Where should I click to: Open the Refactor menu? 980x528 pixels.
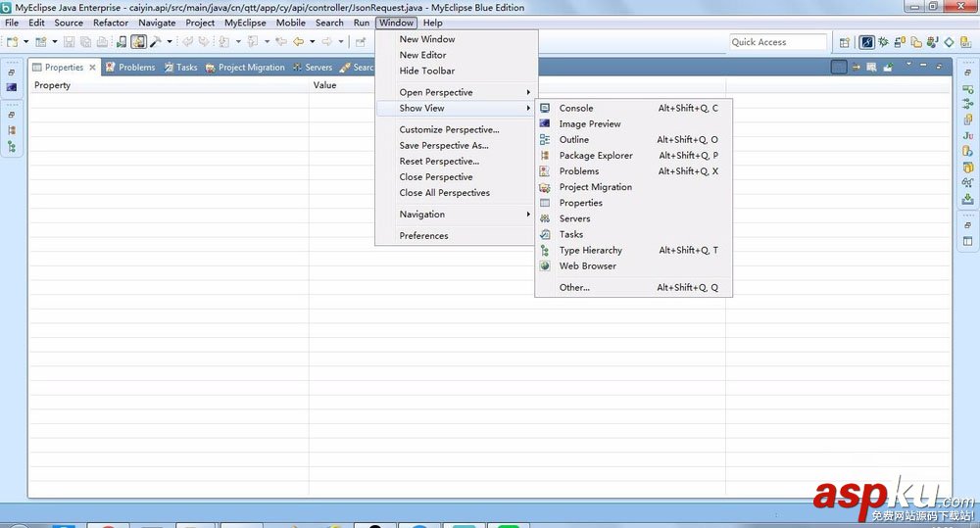(111, 23)
